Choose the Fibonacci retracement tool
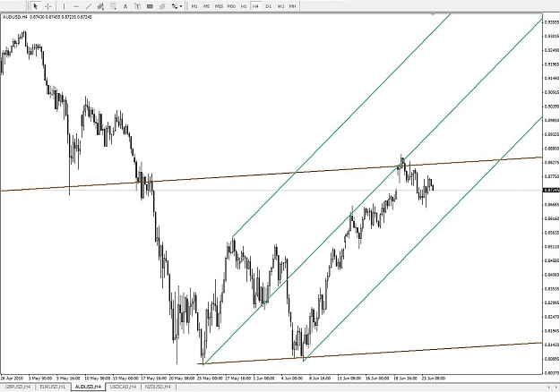The width and height of the screenshot is (560, 392). [x=113, y=6]
